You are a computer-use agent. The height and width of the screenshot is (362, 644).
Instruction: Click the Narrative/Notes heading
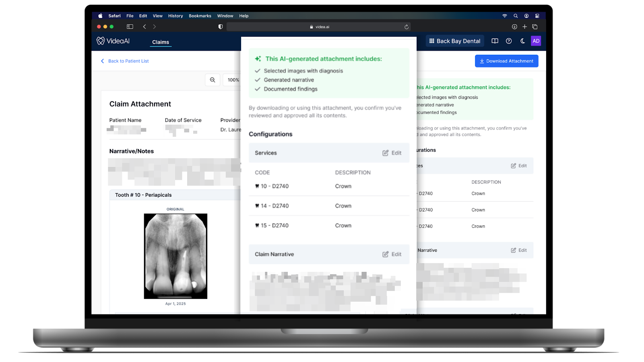pyautogui.click(x=132, y=151)
